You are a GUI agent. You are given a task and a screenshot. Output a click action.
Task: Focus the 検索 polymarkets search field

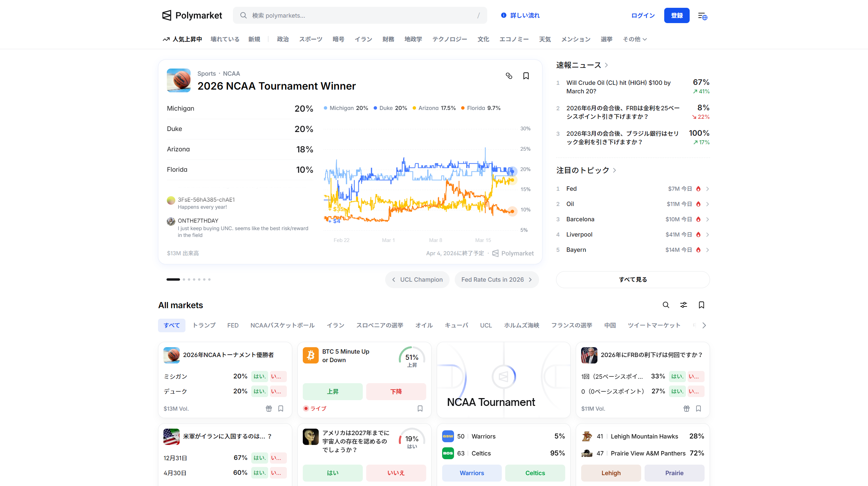359,16
